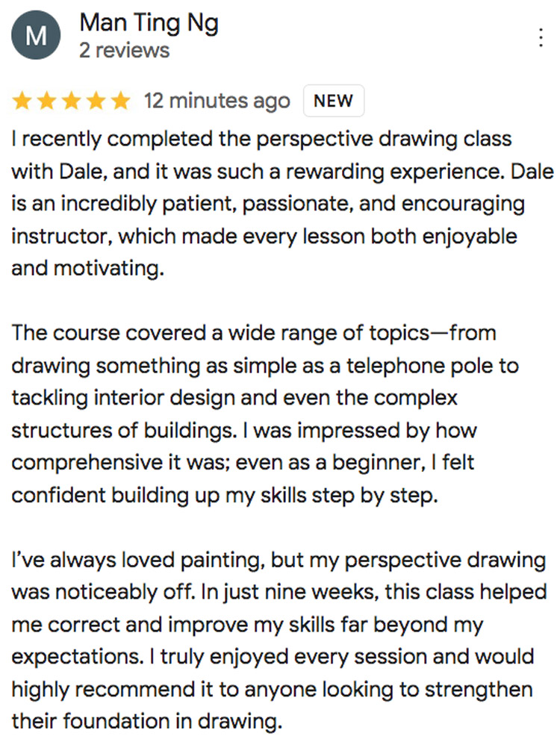Click the "NEW" badge
This screenshot has width=560, height=748.
tap(333, 102)
